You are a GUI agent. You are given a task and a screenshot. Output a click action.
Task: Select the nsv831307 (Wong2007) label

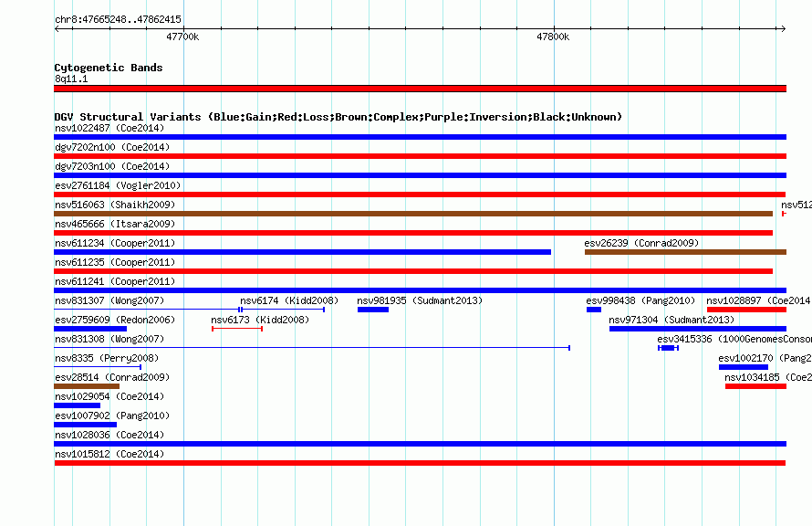pyautogui.click(x=109, y=300)
